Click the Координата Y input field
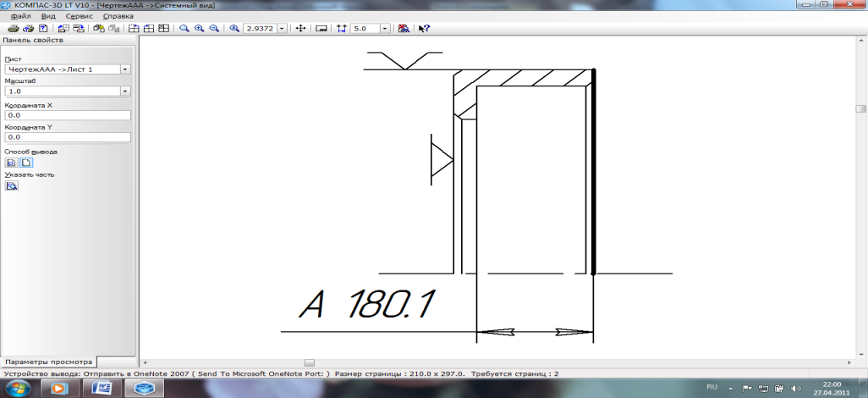Screen dimensions: 868x398 (x=67, y=137)
